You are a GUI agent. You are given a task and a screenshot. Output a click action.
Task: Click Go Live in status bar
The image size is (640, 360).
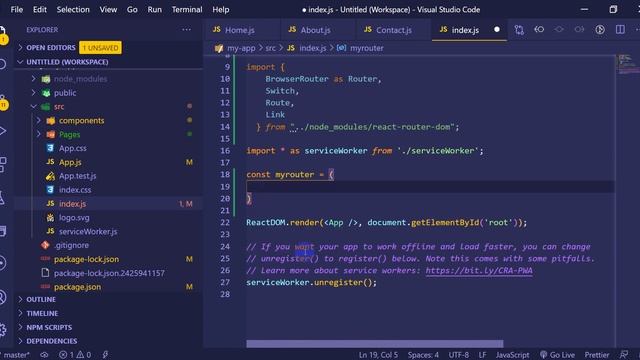pyautogui.click(x=557, y=355)
